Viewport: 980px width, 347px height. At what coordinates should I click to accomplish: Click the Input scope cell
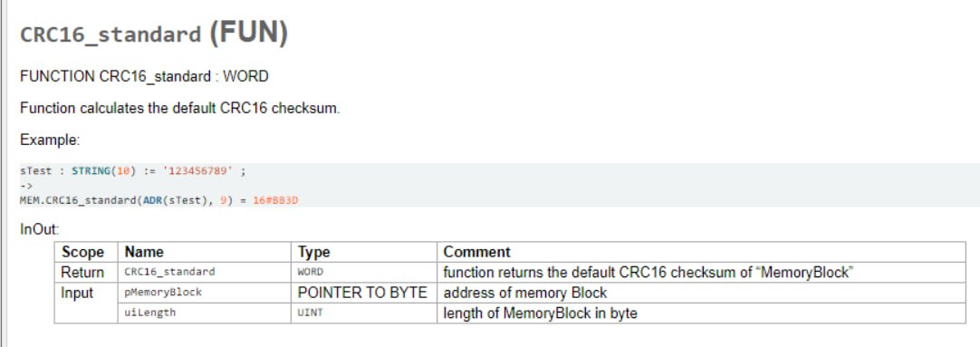(77, 293)
